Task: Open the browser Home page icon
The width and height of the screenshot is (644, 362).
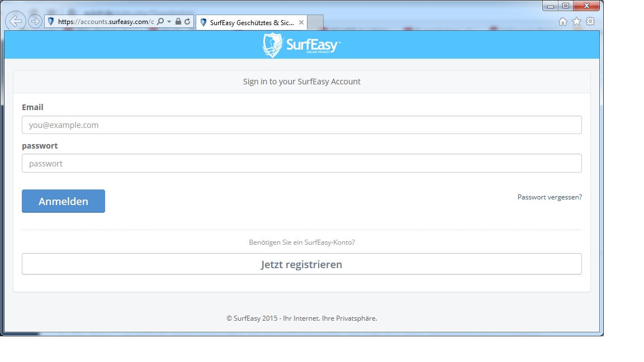Action: [x=563, y=22]
